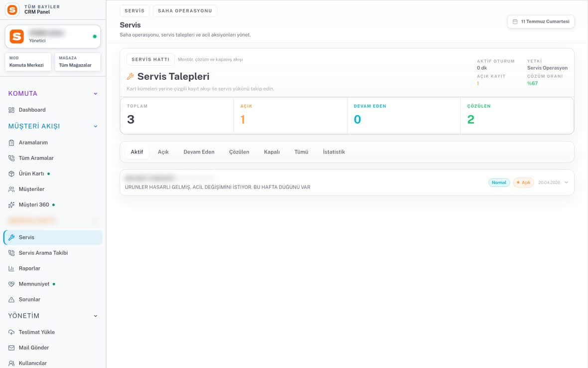Collapse the YÖNETİM section chevron
This screenshot has width=588, height=368.
[96, 316]
